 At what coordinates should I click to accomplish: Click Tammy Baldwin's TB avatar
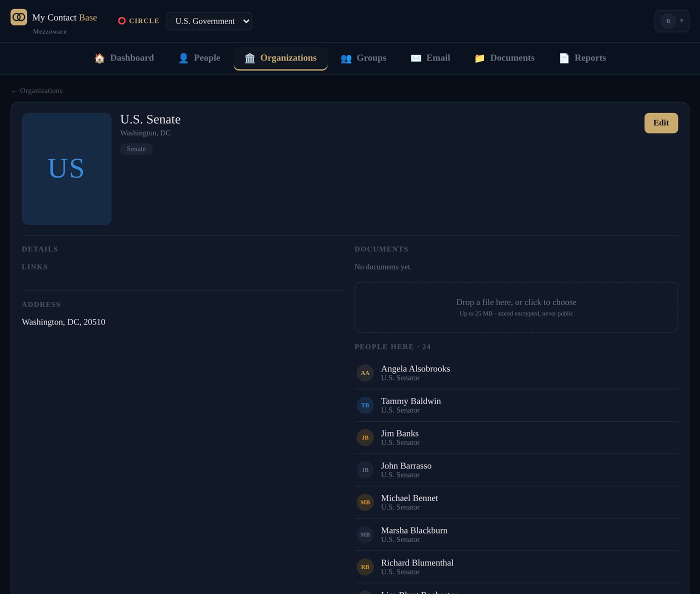(x=365, y=405)
